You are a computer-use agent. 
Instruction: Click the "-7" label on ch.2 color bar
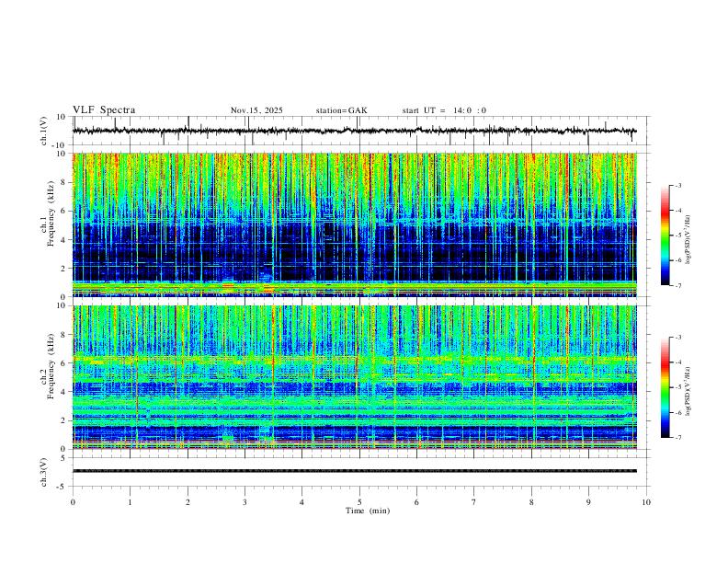pyautogui.click(x=678, y=438)
